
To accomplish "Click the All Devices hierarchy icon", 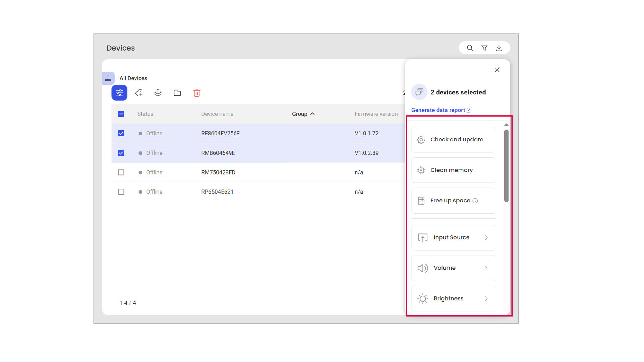I will (108, 78).
